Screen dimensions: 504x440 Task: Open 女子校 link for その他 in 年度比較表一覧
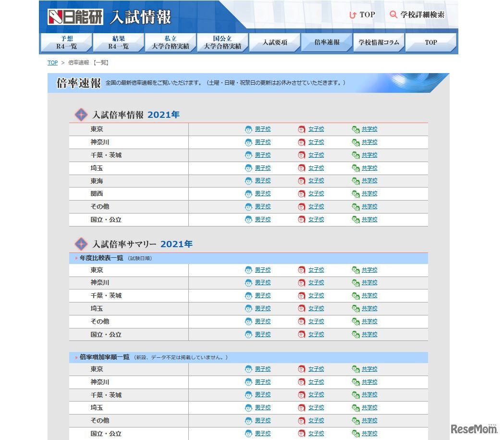(316, 321)
